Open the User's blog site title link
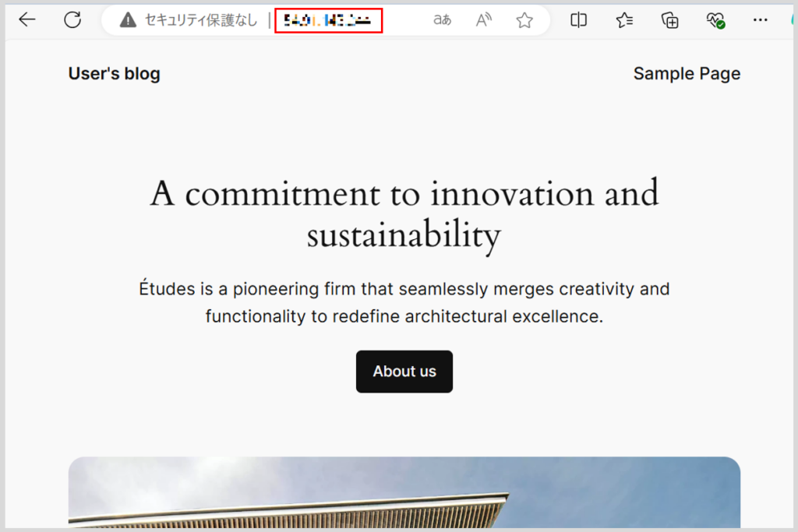 (115, 73)
